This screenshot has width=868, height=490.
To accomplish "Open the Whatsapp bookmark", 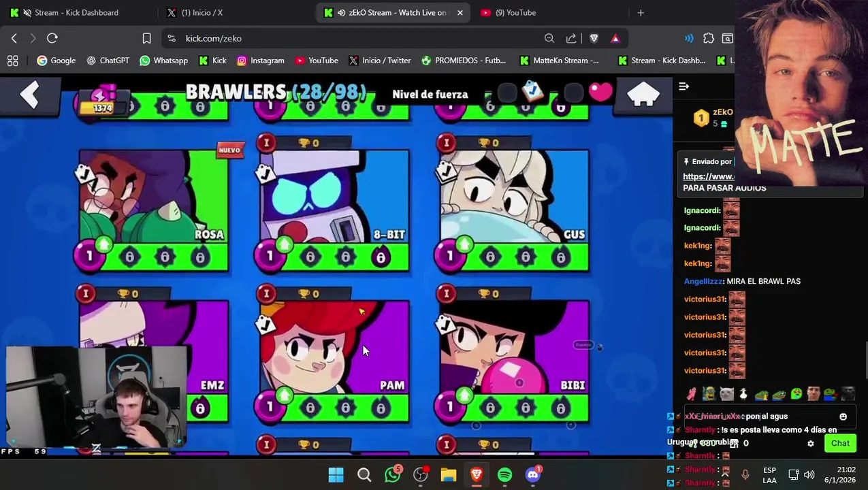I will [x=163, y=61].
